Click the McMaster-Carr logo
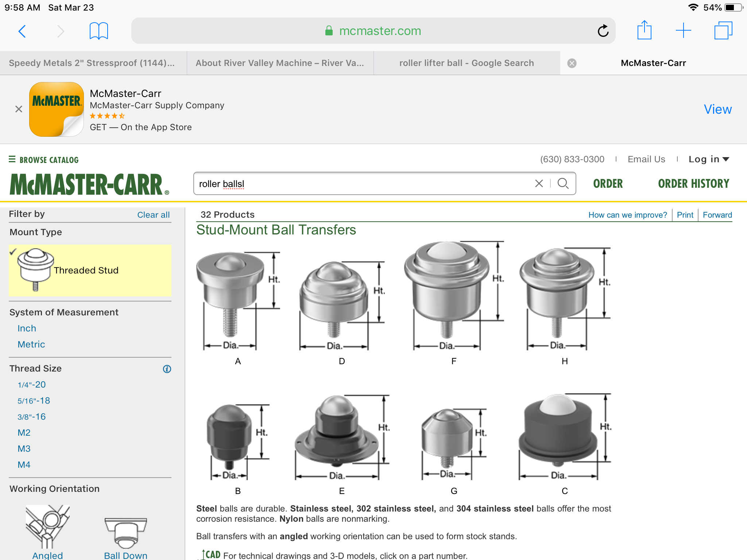Viewport: 747px width, 560px height. click(89, 184)
